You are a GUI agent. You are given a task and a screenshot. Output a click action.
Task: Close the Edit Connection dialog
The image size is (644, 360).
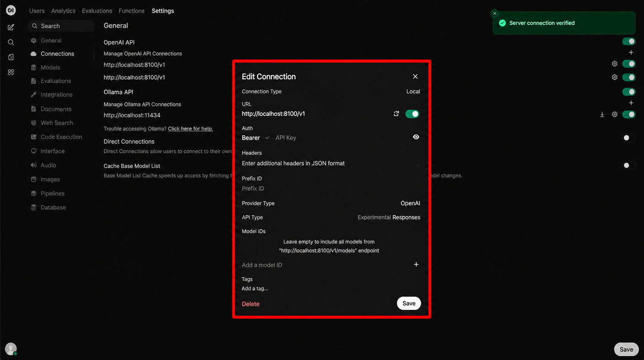415,76
